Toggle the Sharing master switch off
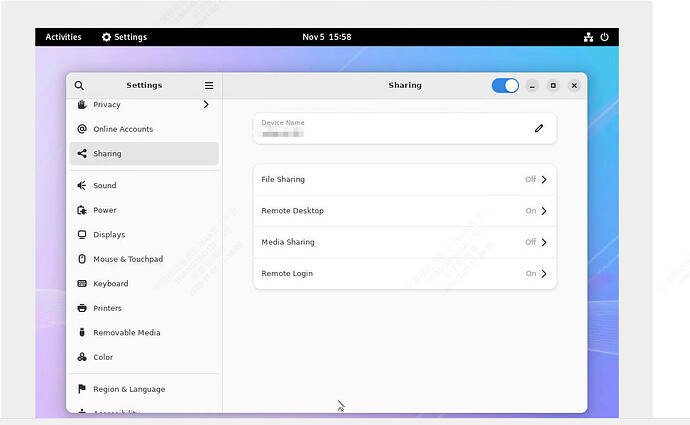Viewport: 690px width, 425px height. coord(505,86)
